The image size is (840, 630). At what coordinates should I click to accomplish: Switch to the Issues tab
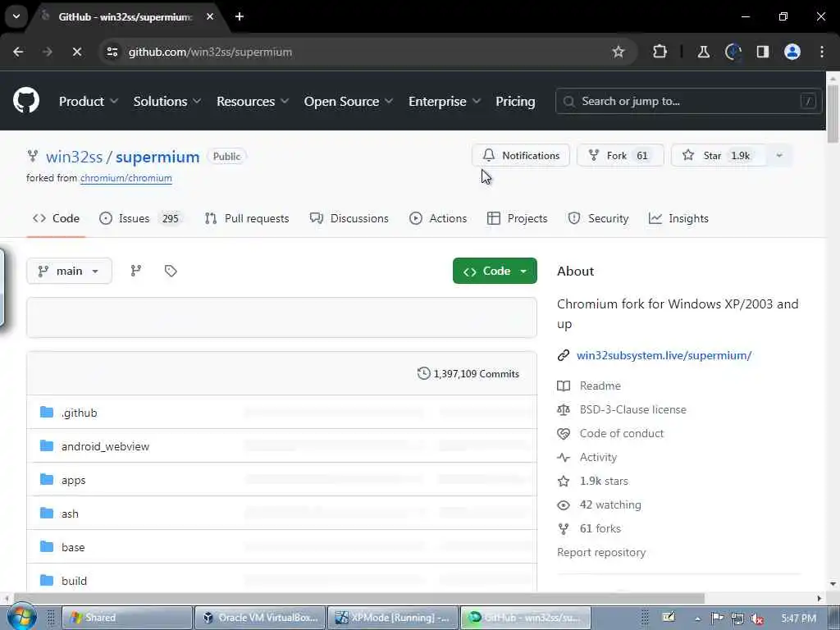coord(142,218)
